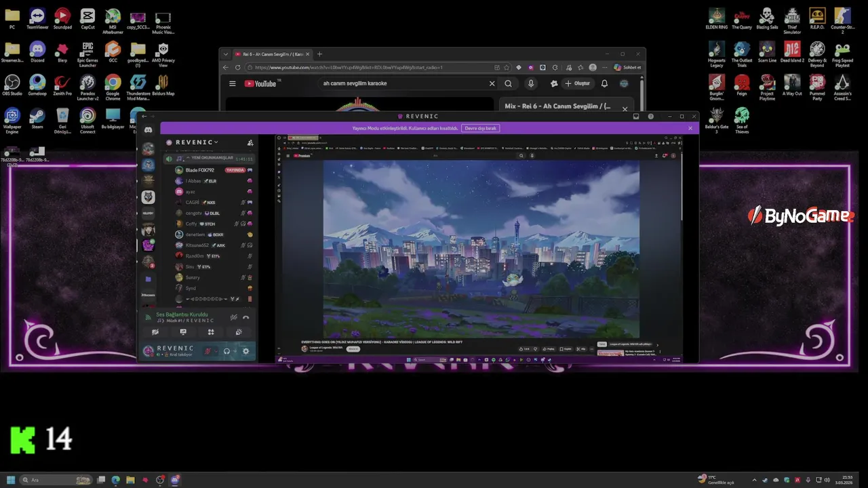Click YouTube 'Oluştur' create button

click(578, 83)
